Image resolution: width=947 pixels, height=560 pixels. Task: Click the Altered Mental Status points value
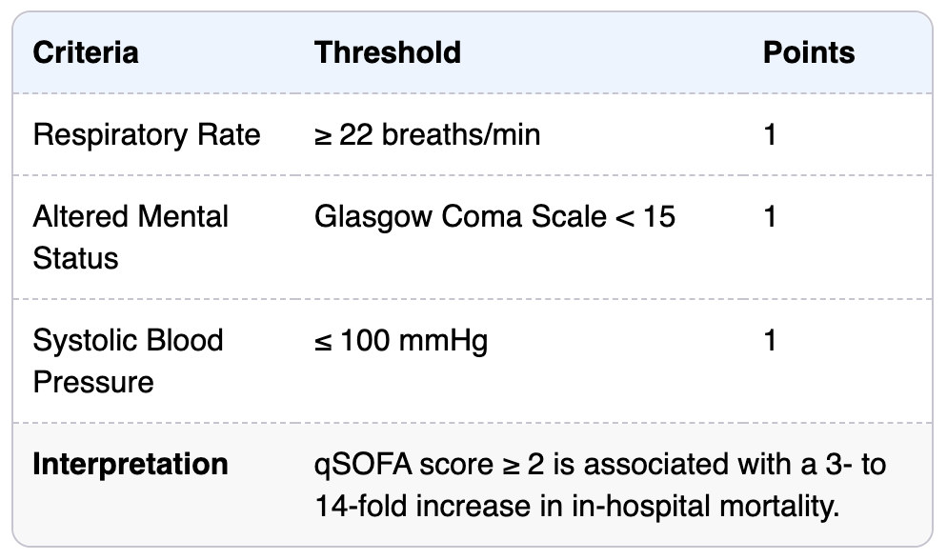point(770,216)
